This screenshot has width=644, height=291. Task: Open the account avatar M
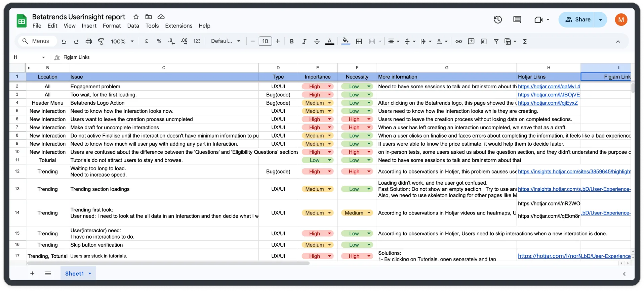tap(621, 20)
